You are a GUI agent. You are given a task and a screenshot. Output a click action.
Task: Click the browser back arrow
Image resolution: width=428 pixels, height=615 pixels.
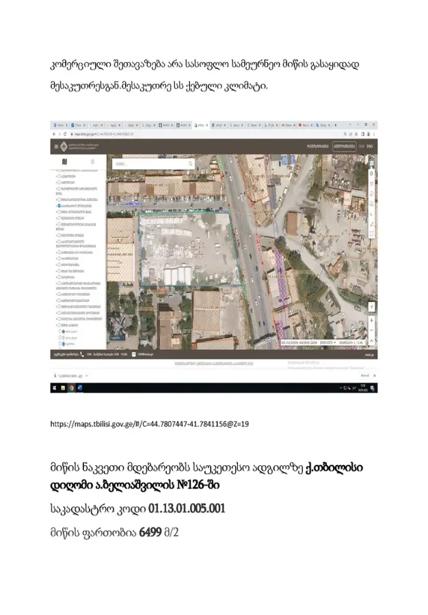pos(54,134)
